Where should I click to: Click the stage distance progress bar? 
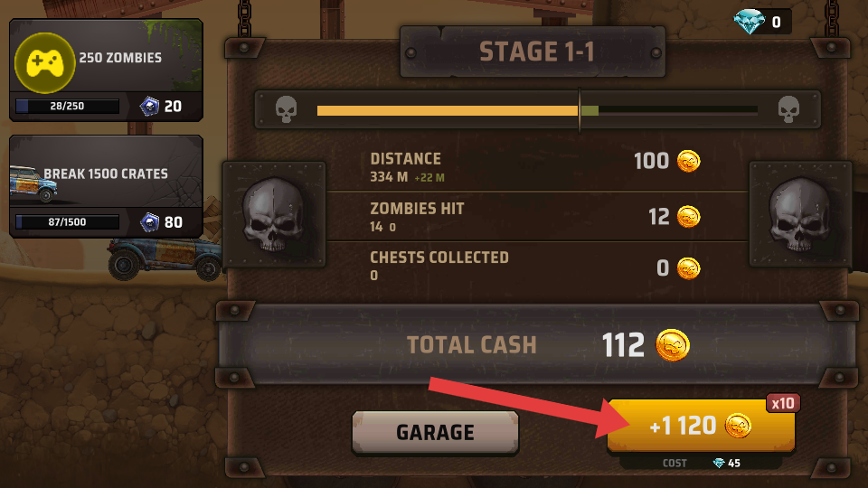(537, 110)
